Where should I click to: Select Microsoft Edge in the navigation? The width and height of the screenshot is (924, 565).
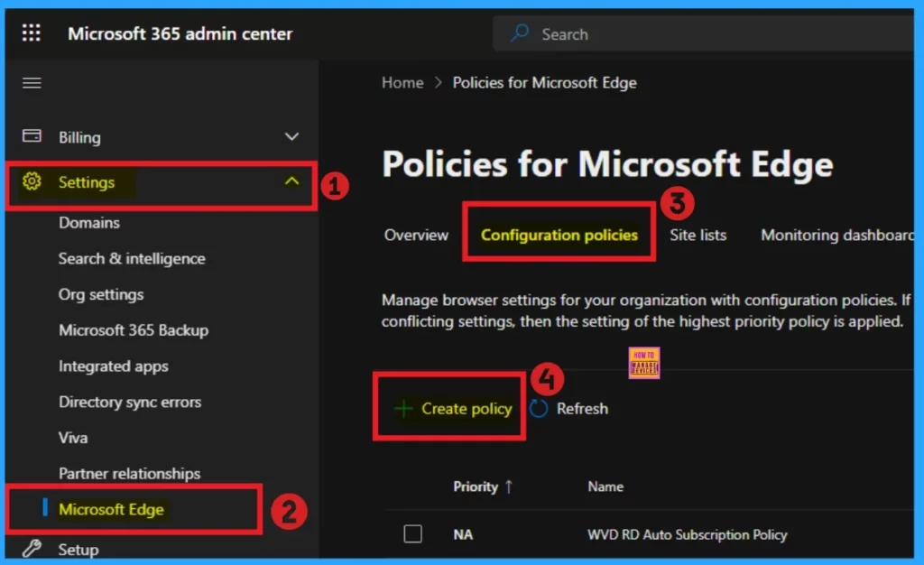point(111,509)
